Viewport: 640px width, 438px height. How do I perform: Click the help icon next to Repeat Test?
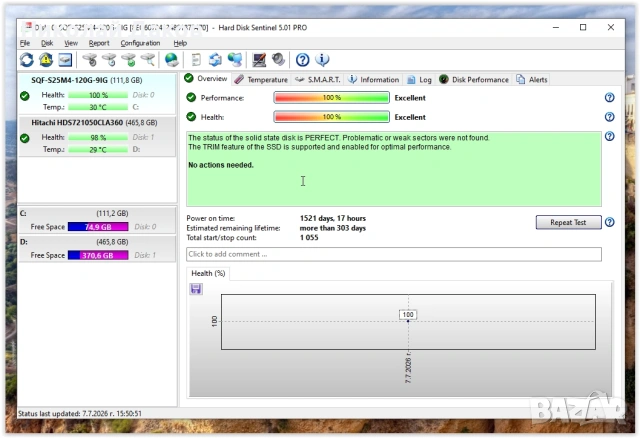[609, 222]
